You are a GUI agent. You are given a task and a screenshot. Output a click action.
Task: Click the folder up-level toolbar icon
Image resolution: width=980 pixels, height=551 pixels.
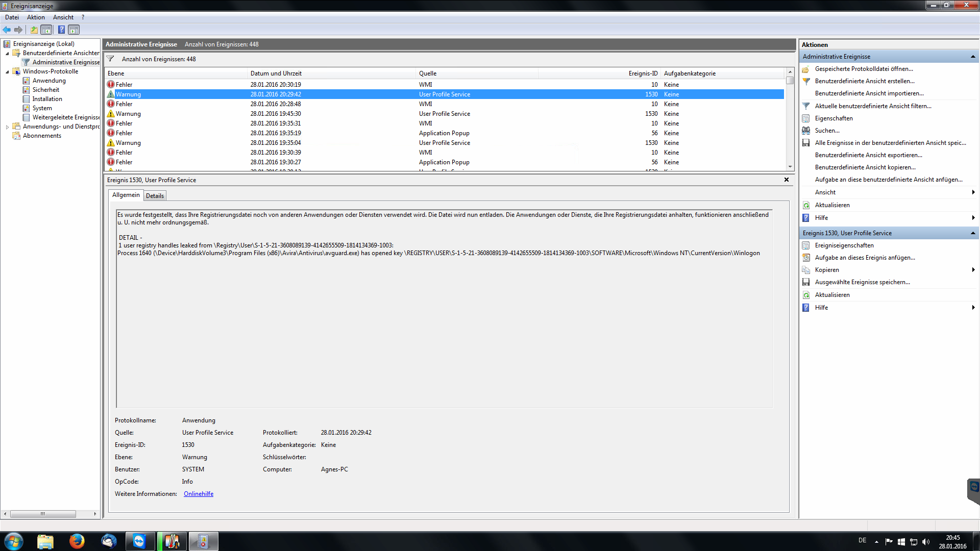click(34, 30)
